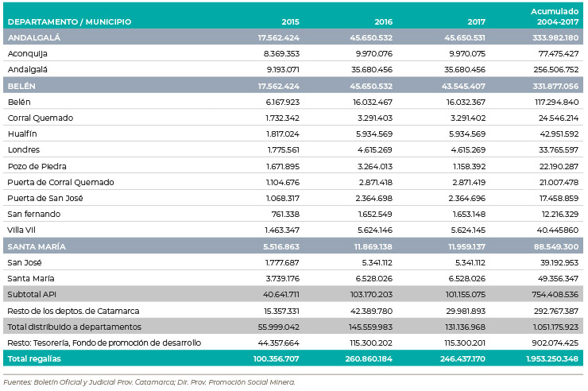Click the 2015 column header

coord(290,21)
